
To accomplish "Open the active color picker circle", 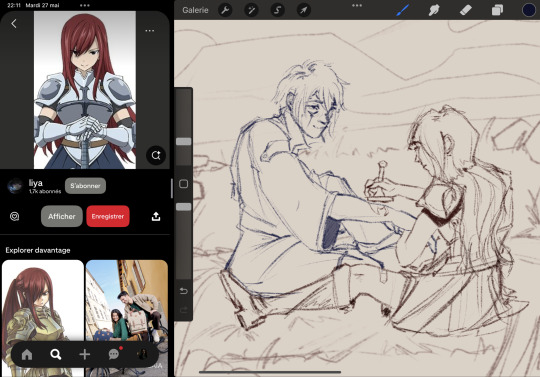I will click(529, 10).
